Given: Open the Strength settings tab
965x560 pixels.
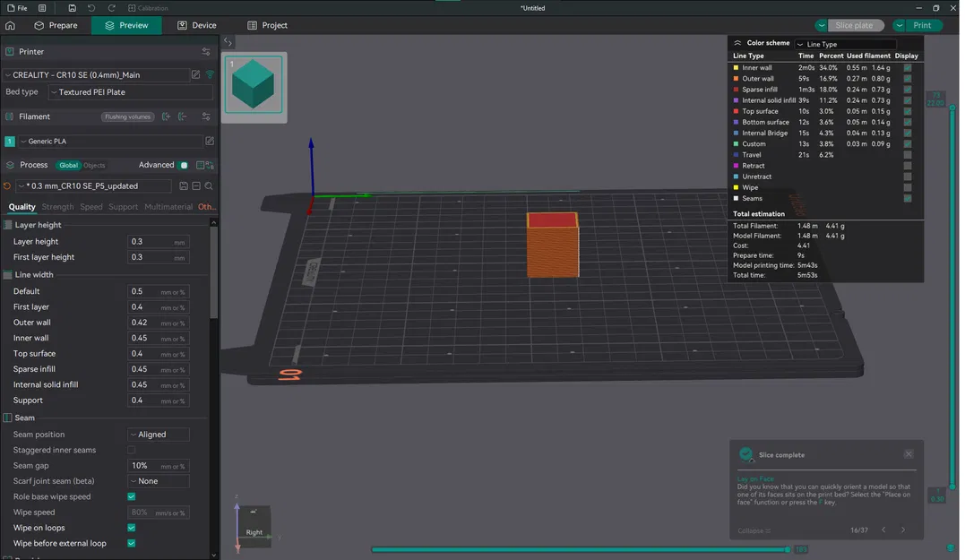Looking at the screenshot, I should click(58, 207).
